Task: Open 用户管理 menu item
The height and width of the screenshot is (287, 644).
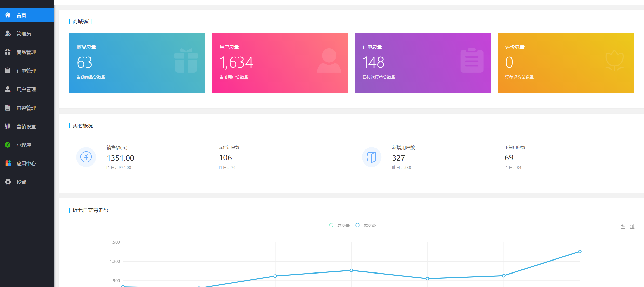Action: click(26, 89)
